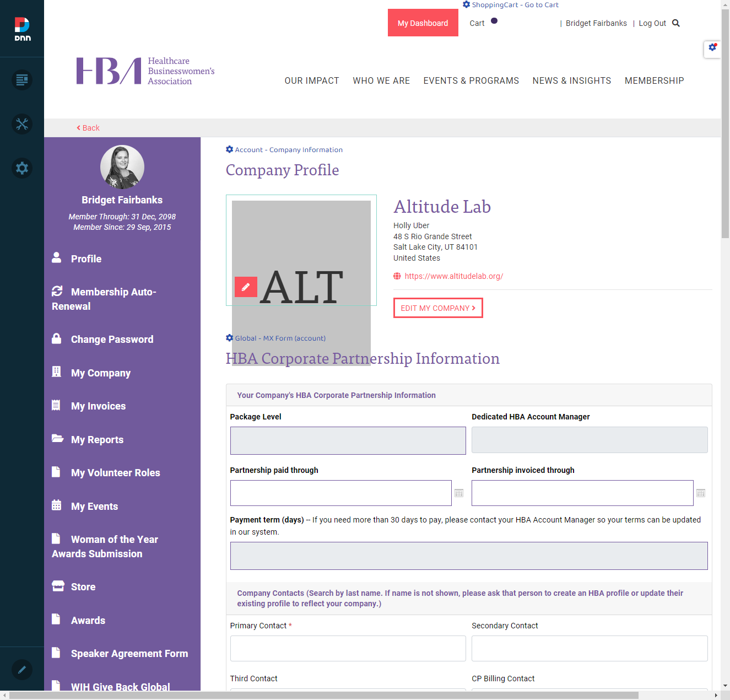Click the My Events calendar icon in sidebar

coord(56,505)
